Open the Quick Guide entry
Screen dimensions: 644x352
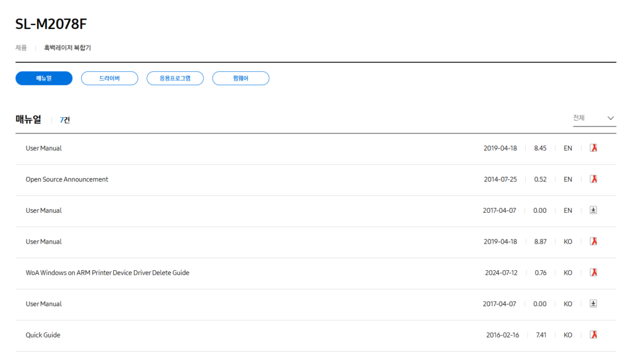tap(43, 335)
